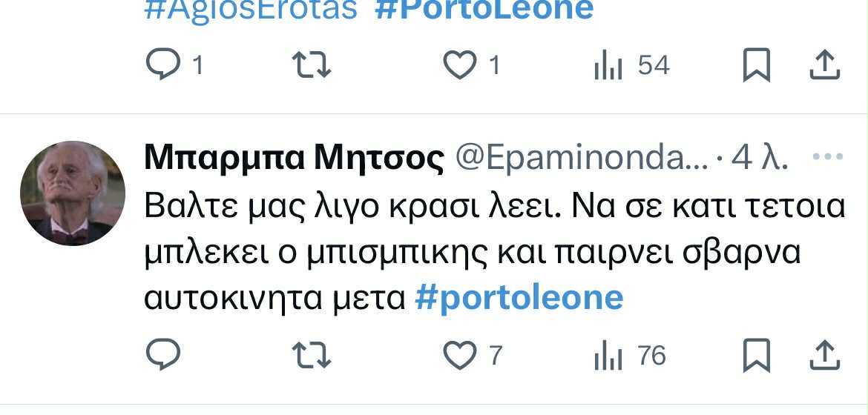
Task: Bookmark the upper #PortoLeone tweet
Action: click(x=756, y=64)
